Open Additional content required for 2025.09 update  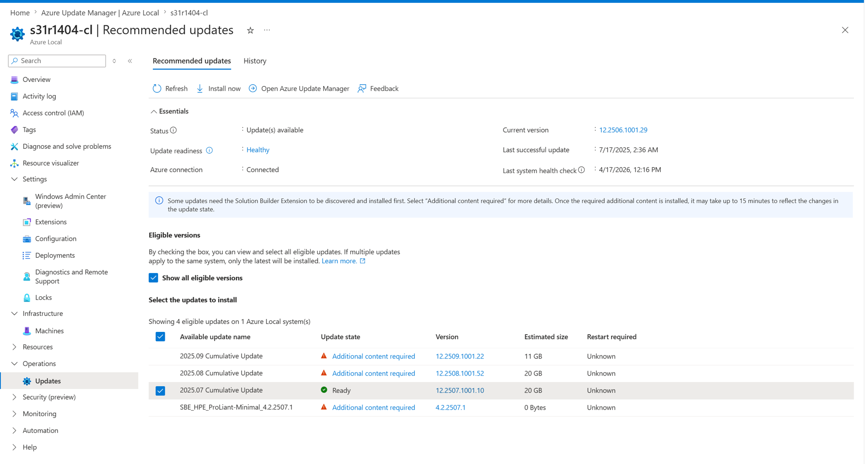coord(373,356)
